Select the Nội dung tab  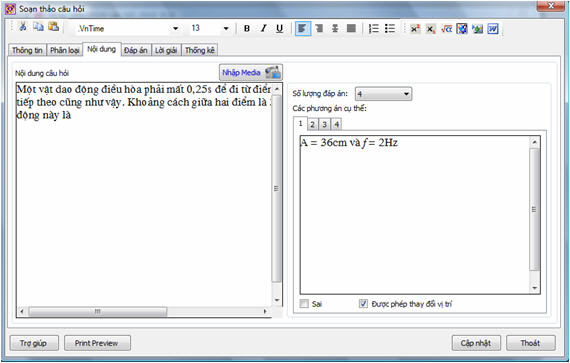[102, 49]
